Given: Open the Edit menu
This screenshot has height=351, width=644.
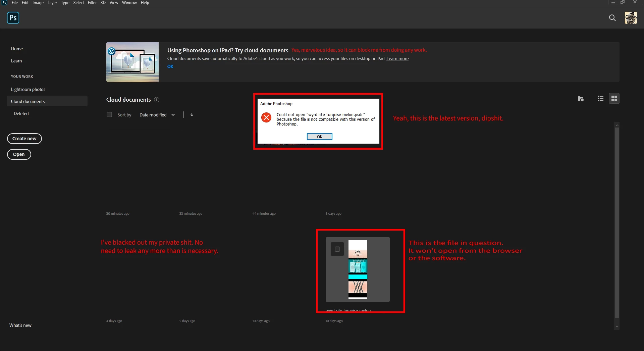Looking at the screenshot, I should tap(25, 3).
